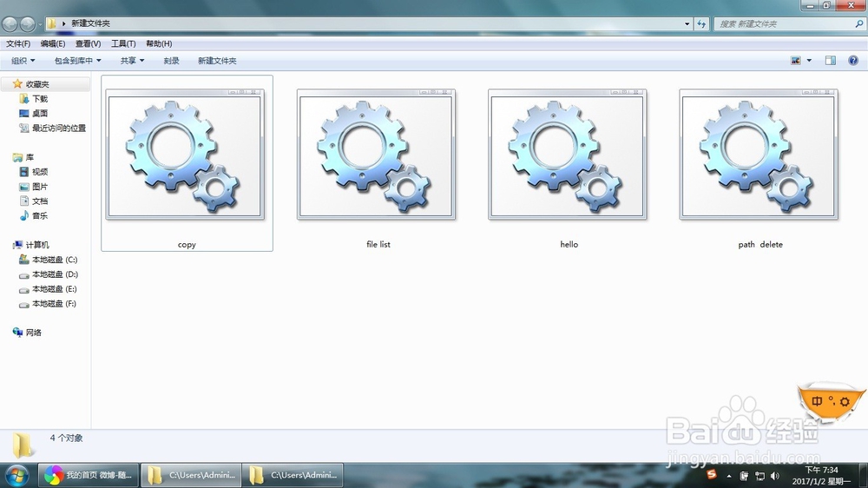
Task: Open help with the question mark icon
Action: (x=853, y=61)
